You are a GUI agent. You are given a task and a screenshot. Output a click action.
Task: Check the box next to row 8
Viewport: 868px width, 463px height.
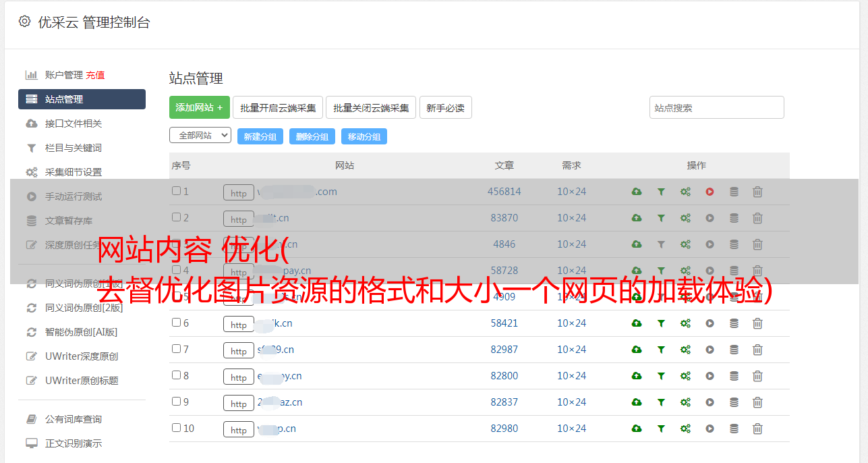(176, 375)
